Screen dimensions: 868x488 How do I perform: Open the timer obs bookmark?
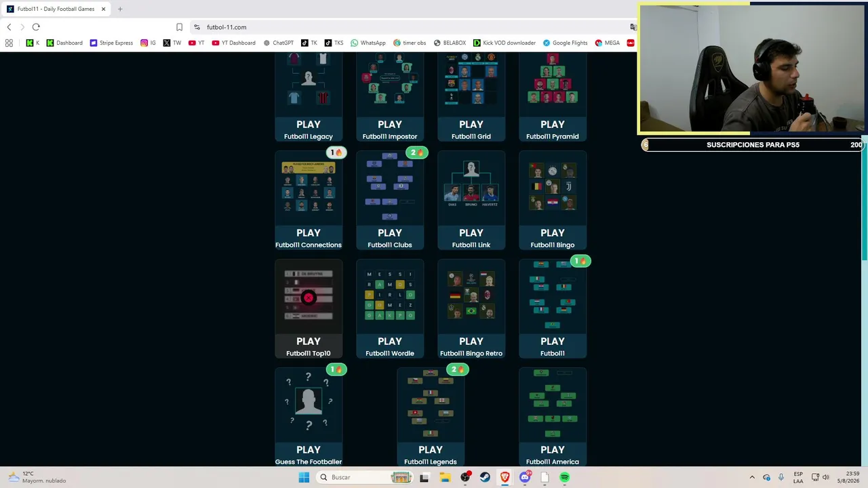pyautogui.click(x=410, y=43)
